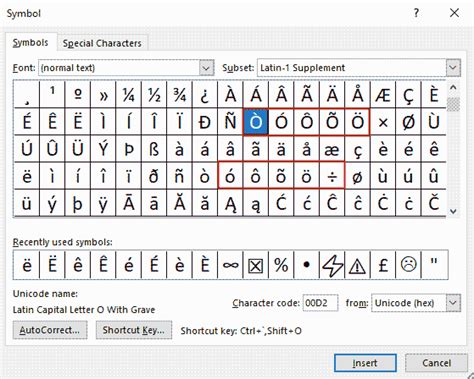Select Ë in recently used symbols
Viewport: 474px width, 379px height.
52,265
